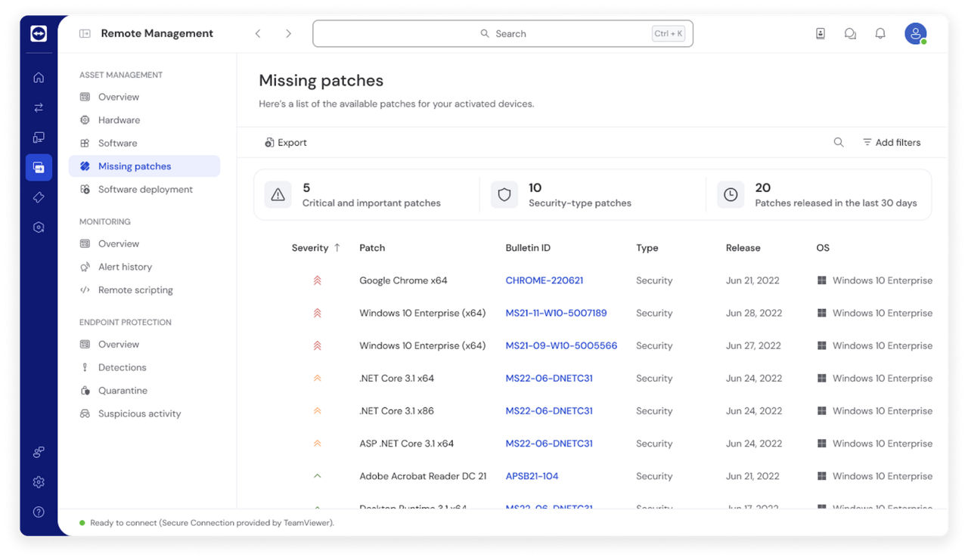Screen dimensions: 968x560
Task: Collapse sidebar using panel toggle icon
Action: click(x=85, y=33)
